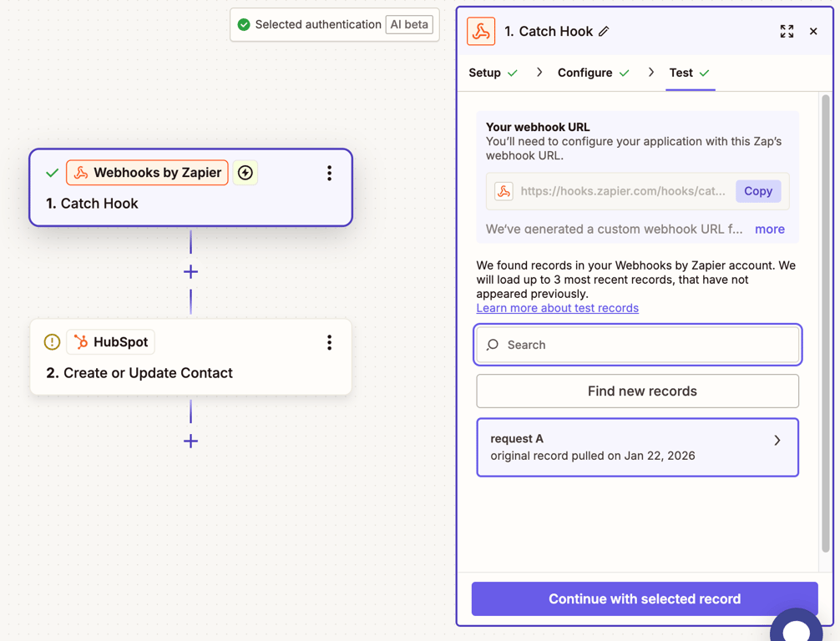Click Find new records button
840x641 pixels.
tap(637, 391)
